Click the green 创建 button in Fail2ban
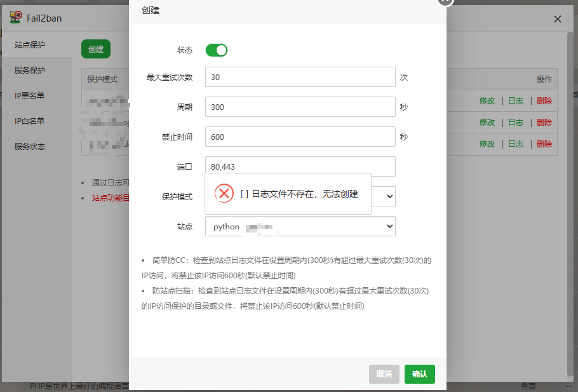The height and width of the screenshot is (392, 578). tap(96, 49)
